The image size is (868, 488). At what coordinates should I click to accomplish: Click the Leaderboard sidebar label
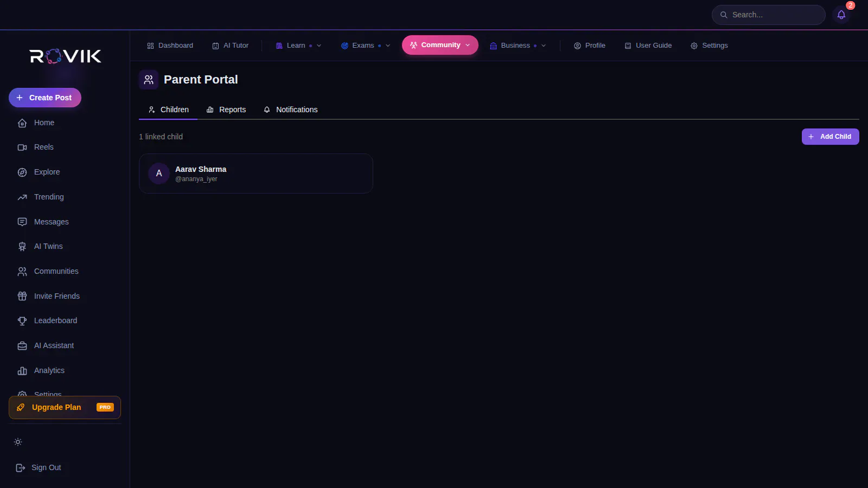click(55, 320)
